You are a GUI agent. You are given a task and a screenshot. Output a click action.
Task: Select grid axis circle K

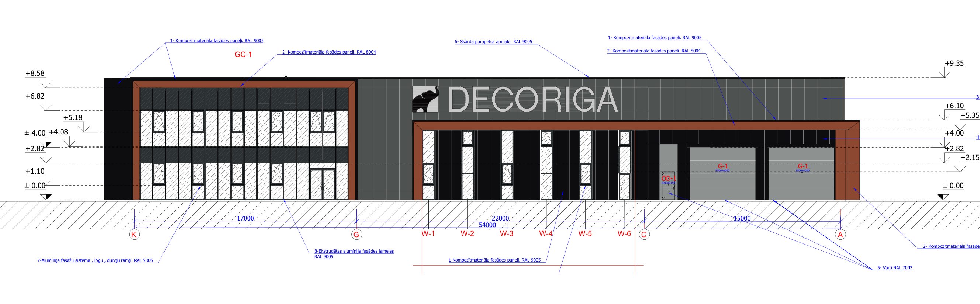[x=134, y=235]
